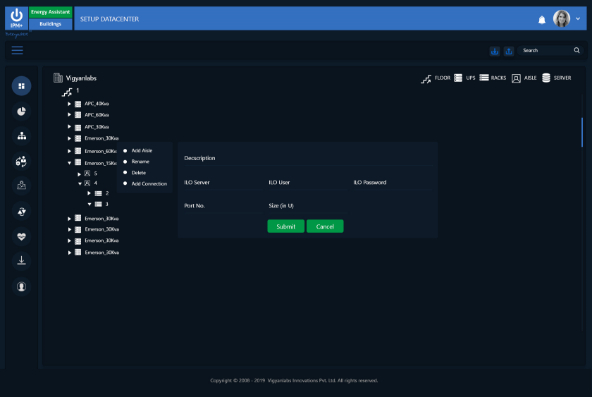Expand the APC_40Kva tree node
Screen dimensions: 592x397
69,103
